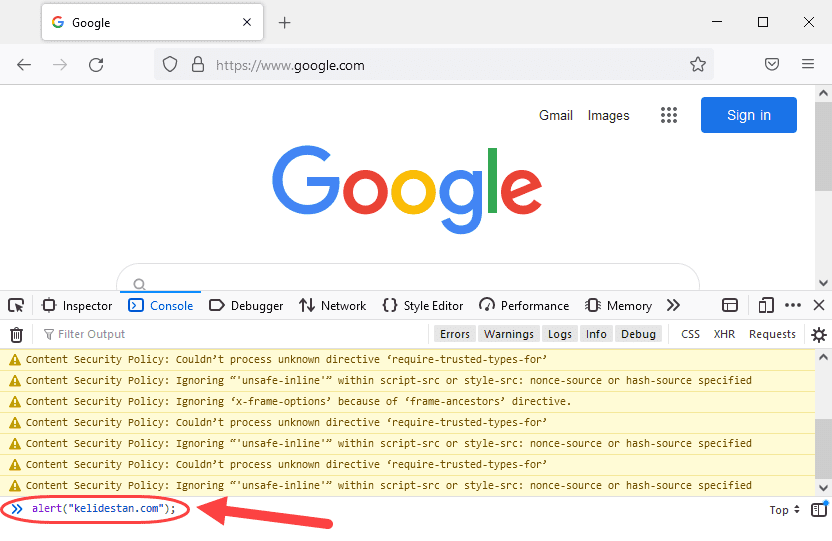Click the address bar URL
This screenshot has height=541, width=832.
(290, 65)
